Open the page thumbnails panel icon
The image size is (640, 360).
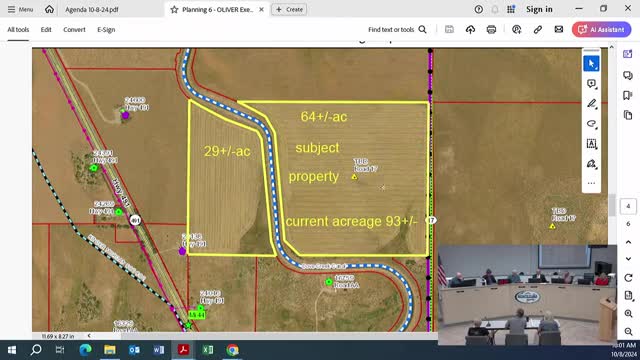[x=628, y=115]
